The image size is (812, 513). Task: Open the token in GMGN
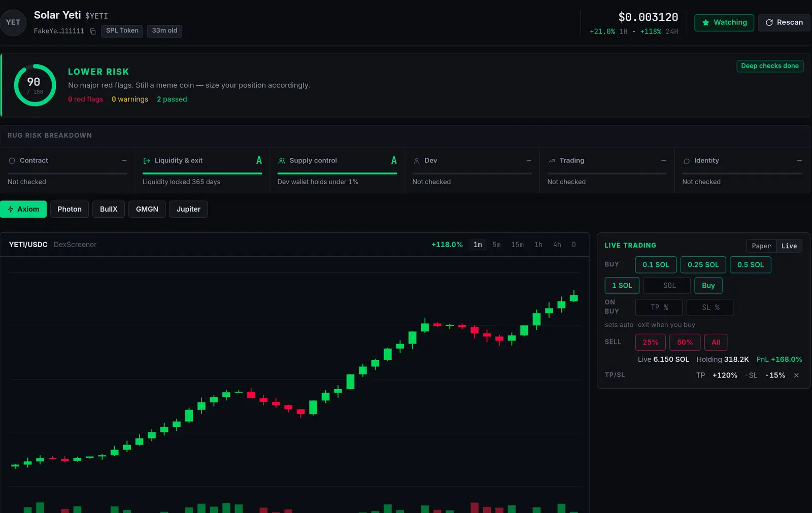tap(147, 209)
